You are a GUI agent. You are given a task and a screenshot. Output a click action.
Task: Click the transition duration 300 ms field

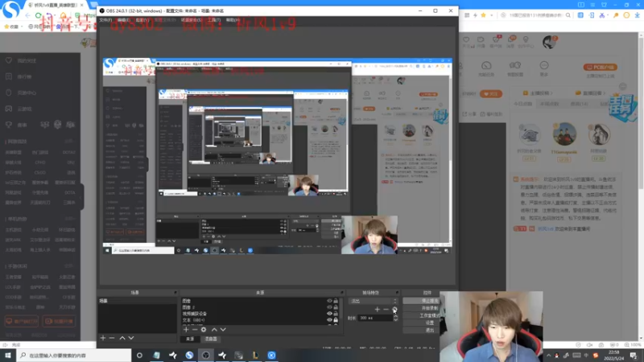pos(375,318)
